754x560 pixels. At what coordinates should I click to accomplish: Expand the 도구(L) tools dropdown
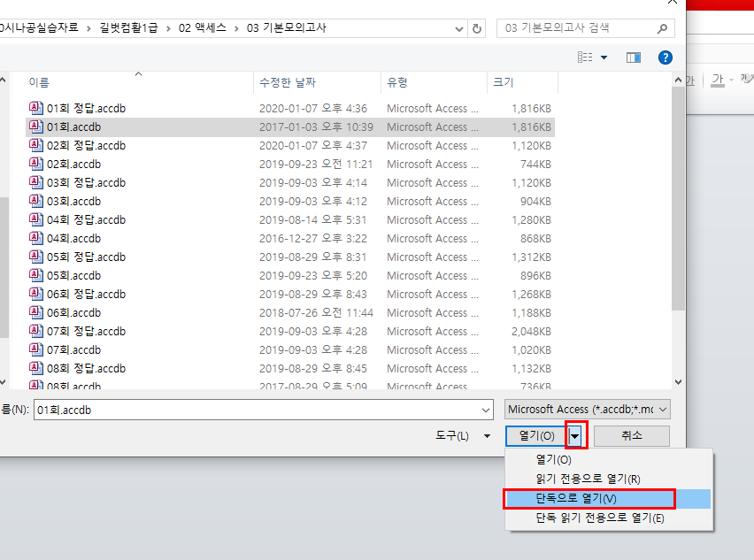pos(486,436)
